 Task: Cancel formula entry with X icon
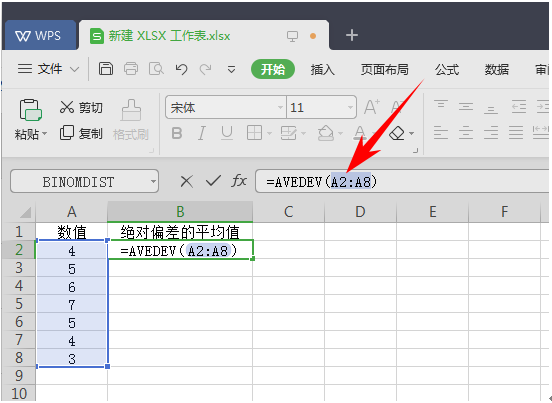tap(186, 182)
